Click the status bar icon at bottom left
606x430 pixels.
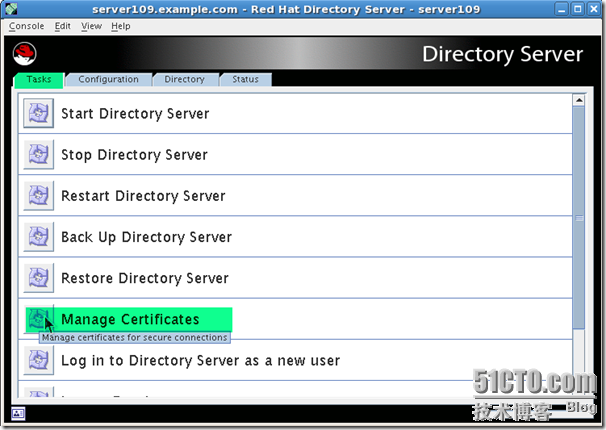[18, 413]
